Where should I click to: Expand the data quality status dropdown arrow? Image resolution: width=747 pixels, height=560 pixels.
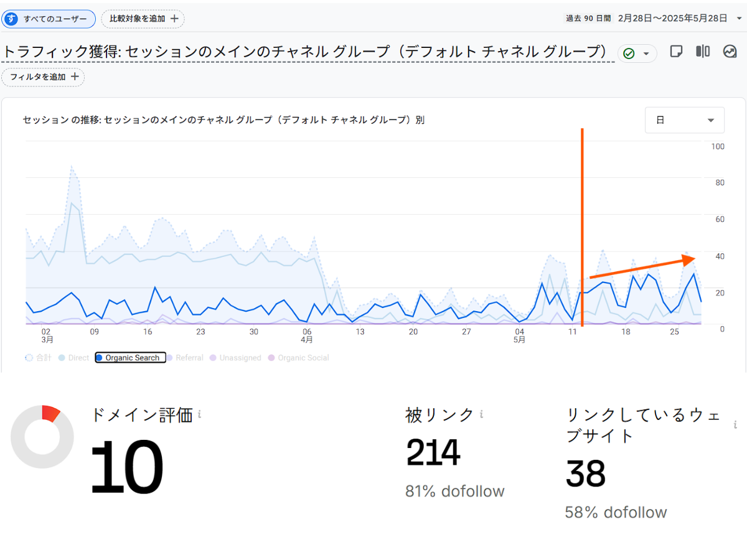click(646, 54)
